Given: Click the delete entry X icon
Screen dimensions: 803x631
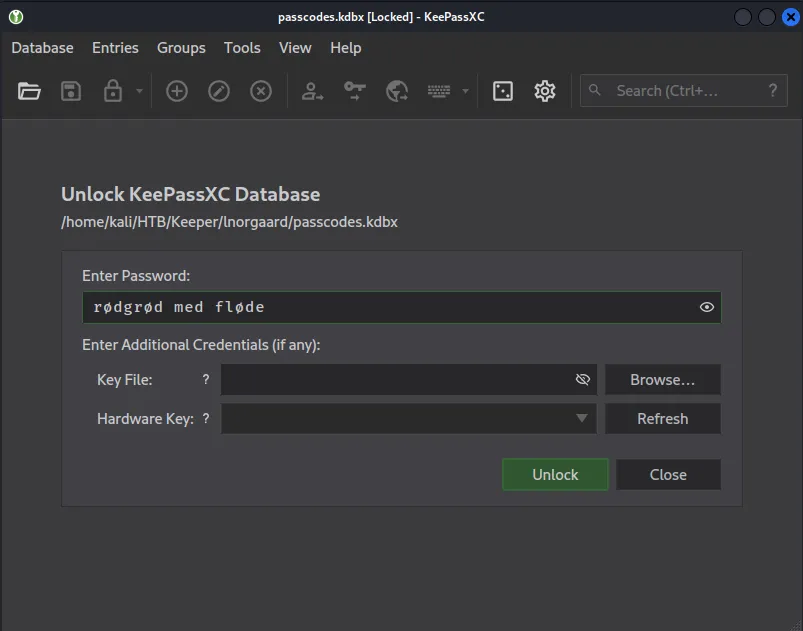Looking at the screenshot, I should point(261,91).
